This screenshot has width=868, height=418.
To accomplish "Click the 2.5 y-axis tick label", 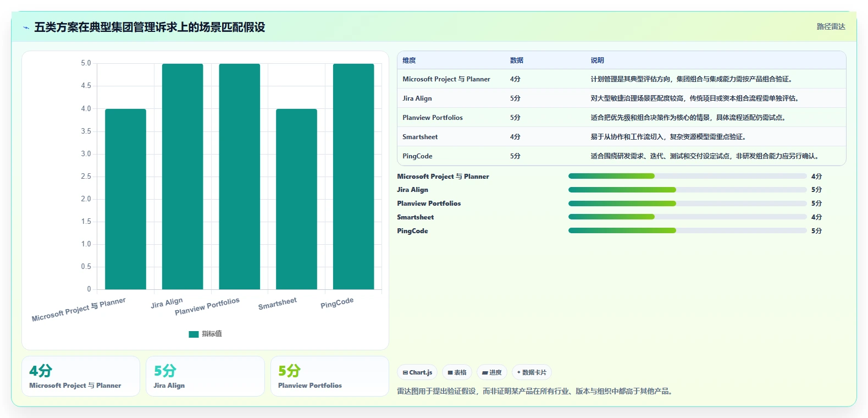I will pos(86,177).
